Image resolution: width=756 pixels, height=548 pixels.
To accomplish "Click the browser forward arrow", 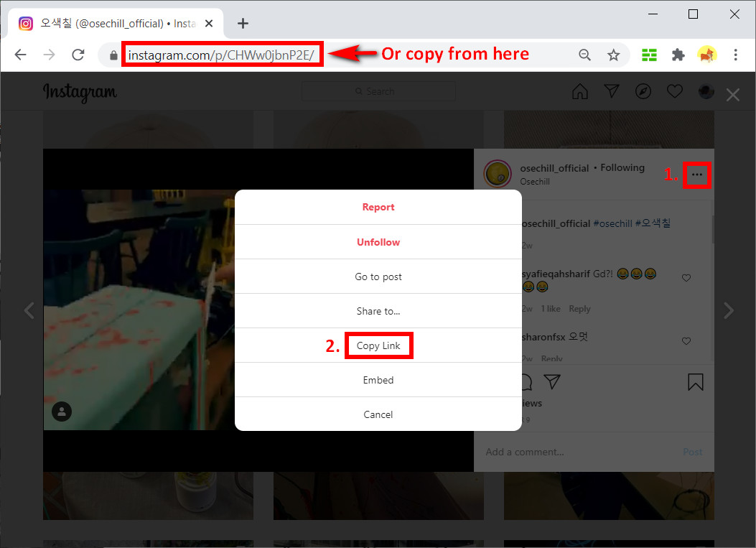I will tap(49, 55).
